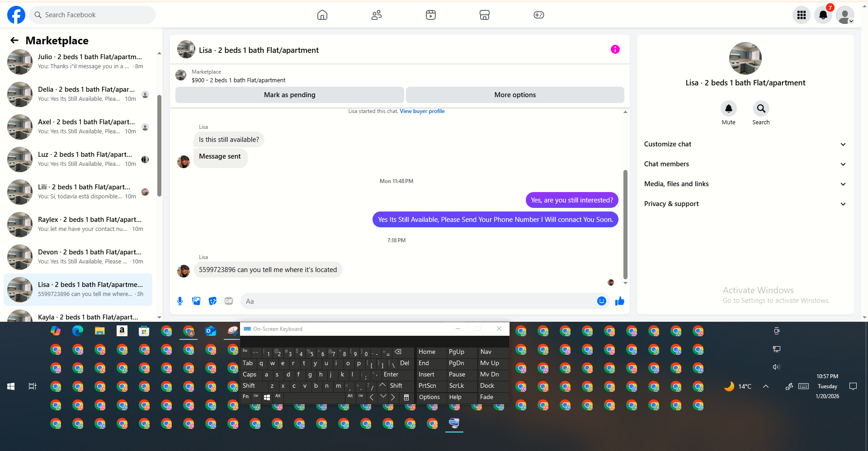Mute the Lisa conversation
Image resolution: width=868 pixels, height=451 pixels.
(x=729, y=108)
